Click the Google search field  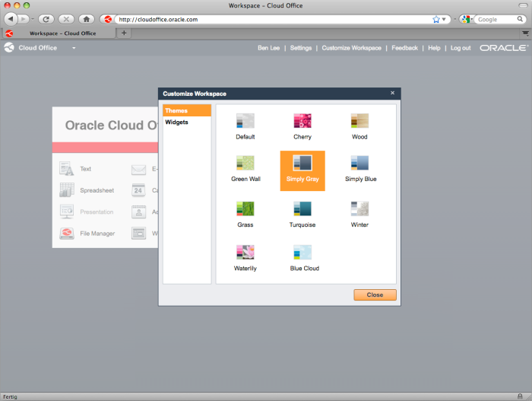click(x=496, y=19)
